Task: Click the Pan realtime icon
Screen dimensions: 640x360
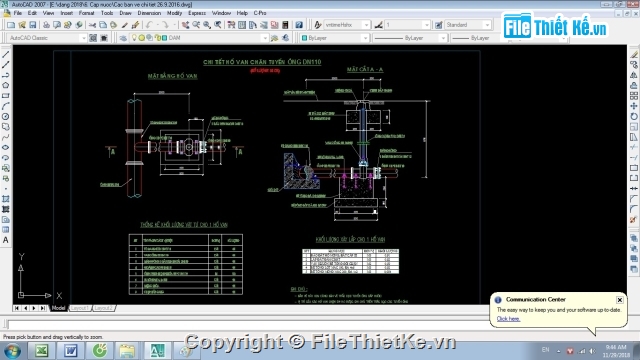Action: point(185,25)
